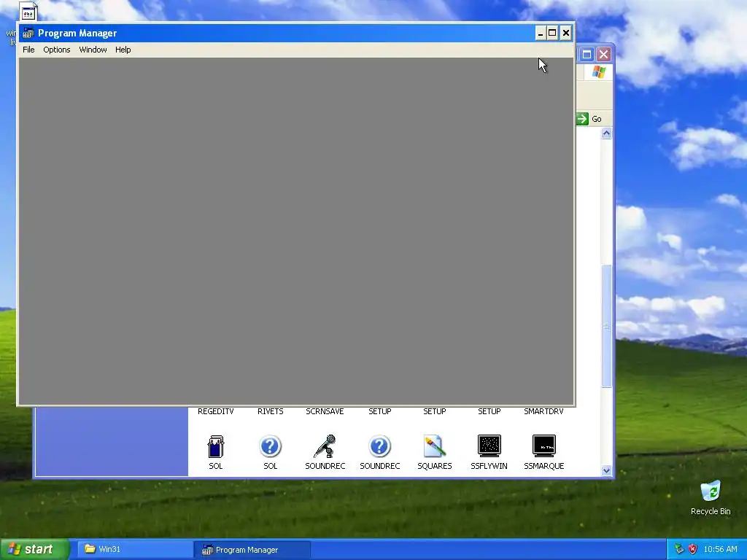This screenshot has width=747, height=560.
Task: Open the SOL help file icon
Action: pos(270,447)
